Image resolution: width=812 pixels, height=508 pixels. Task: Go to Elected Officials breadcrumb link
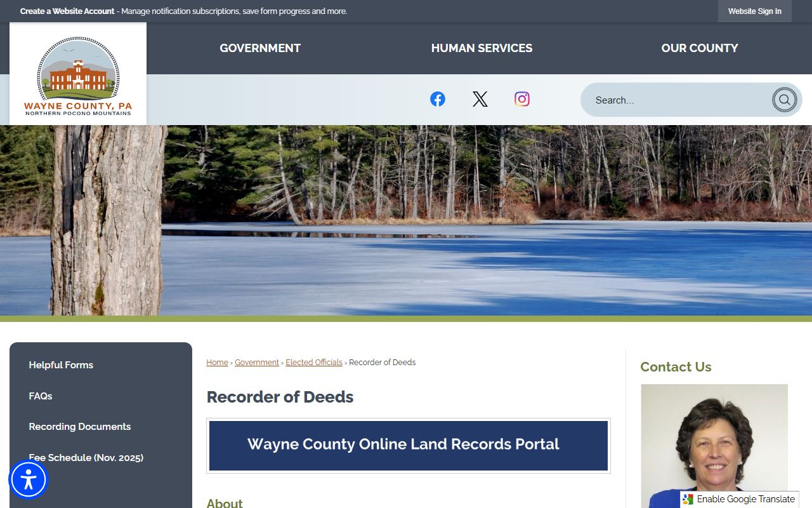pyautogui.click(x=314, y=363)
